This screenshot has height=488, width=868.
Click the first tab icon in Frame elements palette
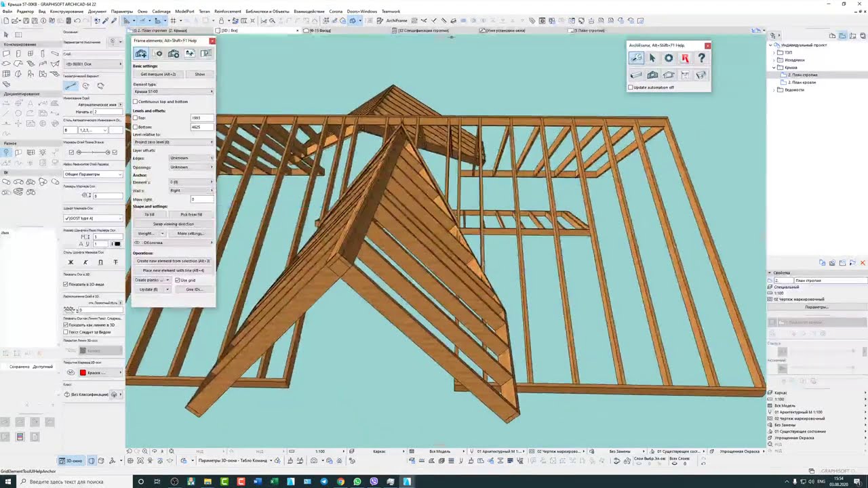[140, 54]
